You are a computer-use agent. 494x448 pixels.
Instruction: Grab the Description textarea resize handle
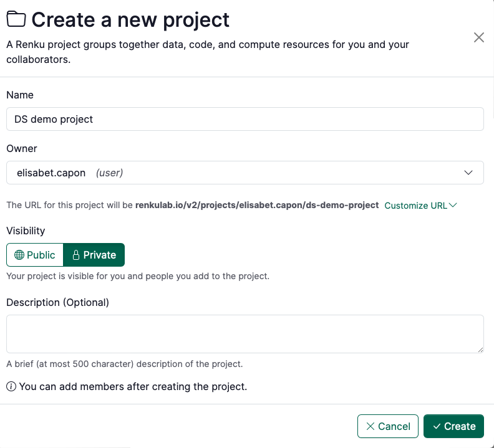480,350
